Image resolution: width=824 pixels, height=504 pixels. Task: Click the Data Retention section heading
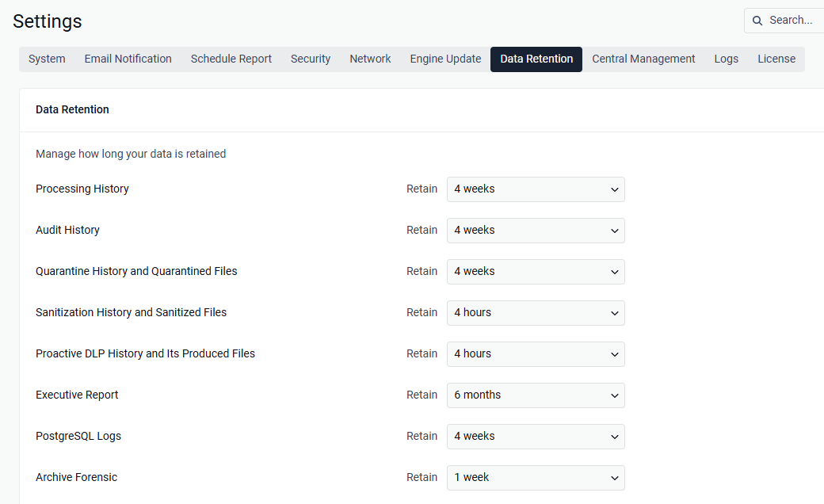pyautogui.click(x=73, y=109)
